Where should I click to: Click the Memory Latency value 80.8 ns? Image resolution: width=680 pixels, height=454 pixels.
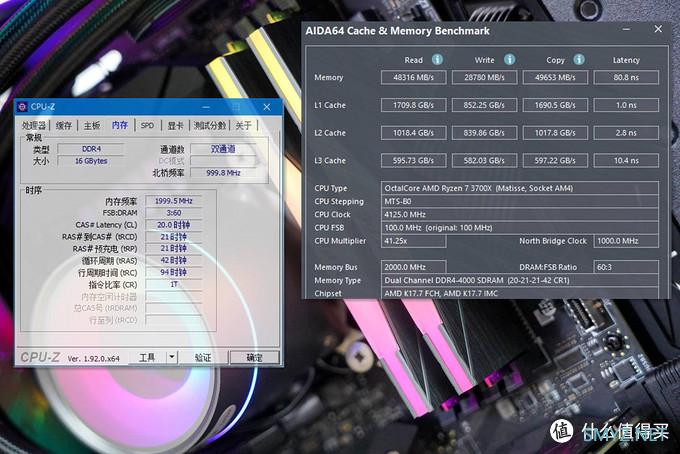626,77
